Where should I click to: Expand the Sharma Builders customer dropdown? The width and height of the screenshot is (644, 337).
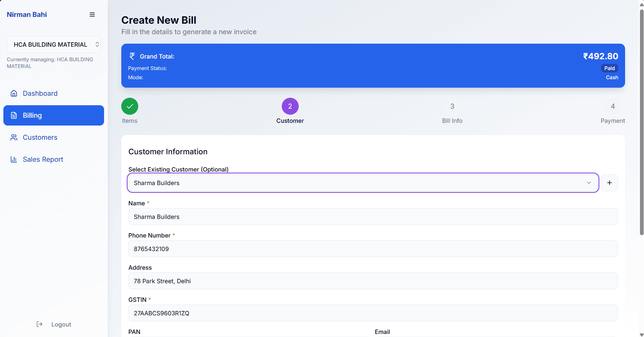pyautogui.click(x=363, y=183)
